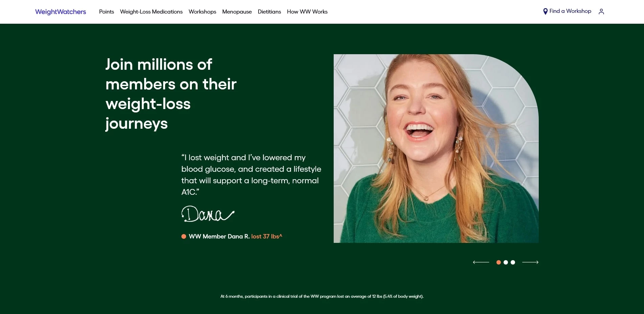The width and height of the screenshot is (644, 314).
Task: Click the orange bullet beside WW Member Dana
Action: 184,236
